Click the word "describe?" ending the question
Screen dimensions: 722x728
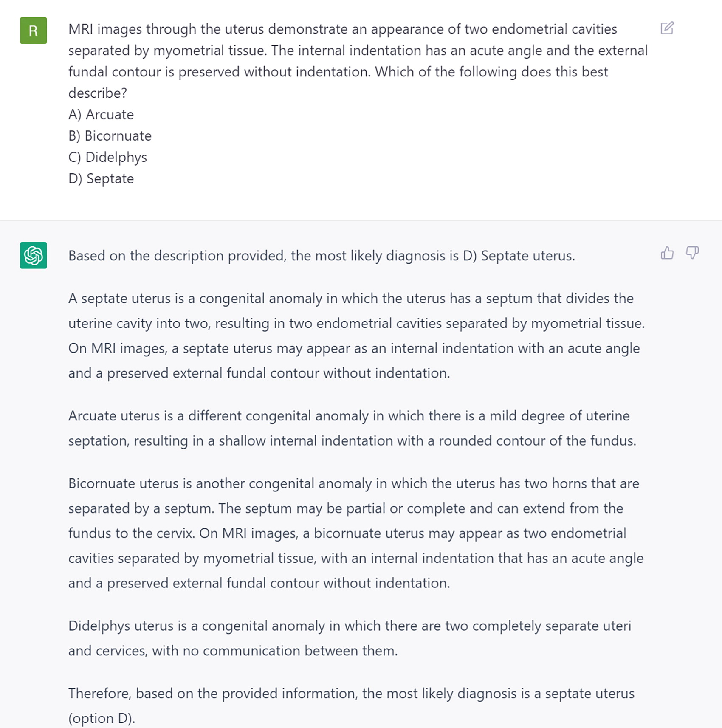click(x=98, y=93)
